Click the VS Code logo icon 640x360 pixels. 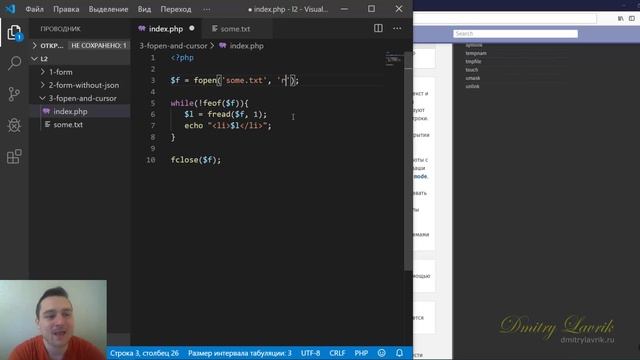point(10,9)
